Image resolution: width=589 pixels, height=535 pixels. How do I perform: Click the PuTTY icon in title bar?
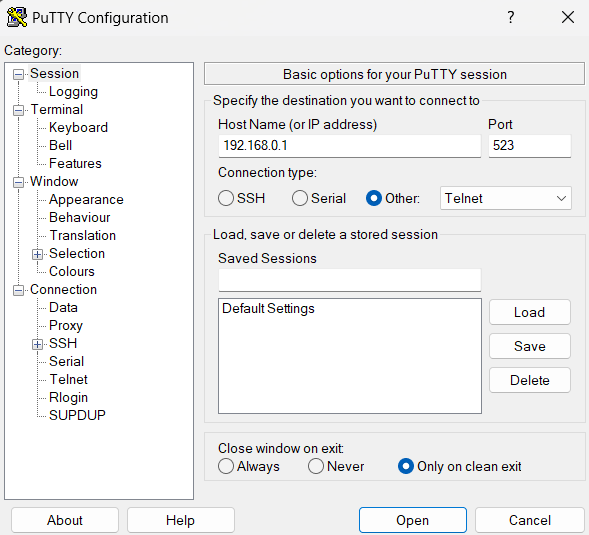pos(17,17)
